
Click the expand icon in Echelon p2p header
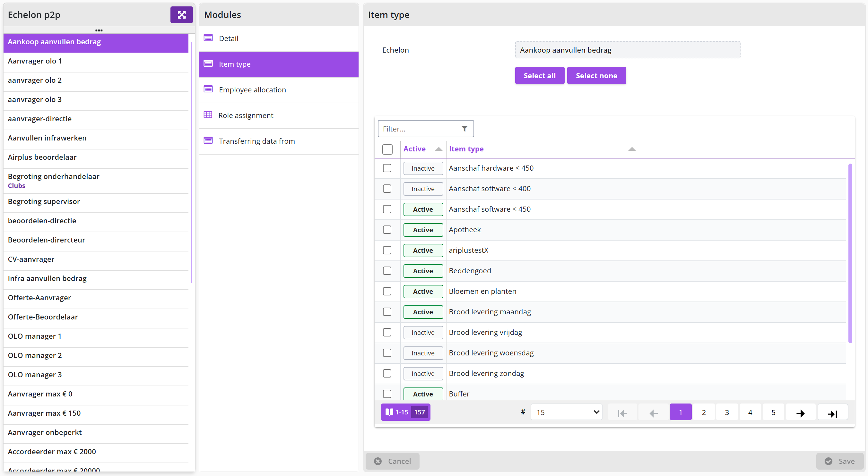click(181, 15)
